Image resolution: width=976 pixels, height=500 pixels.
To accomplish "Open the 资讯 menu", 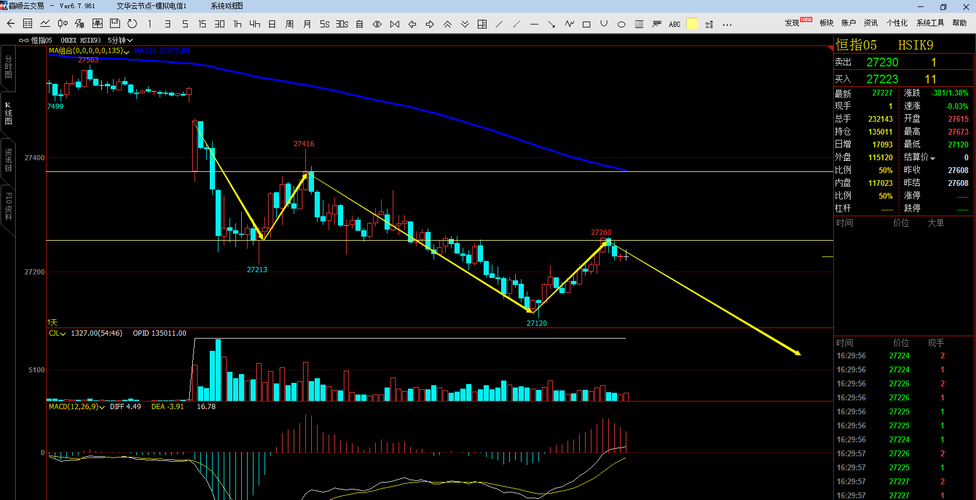I will coord(870,23).
